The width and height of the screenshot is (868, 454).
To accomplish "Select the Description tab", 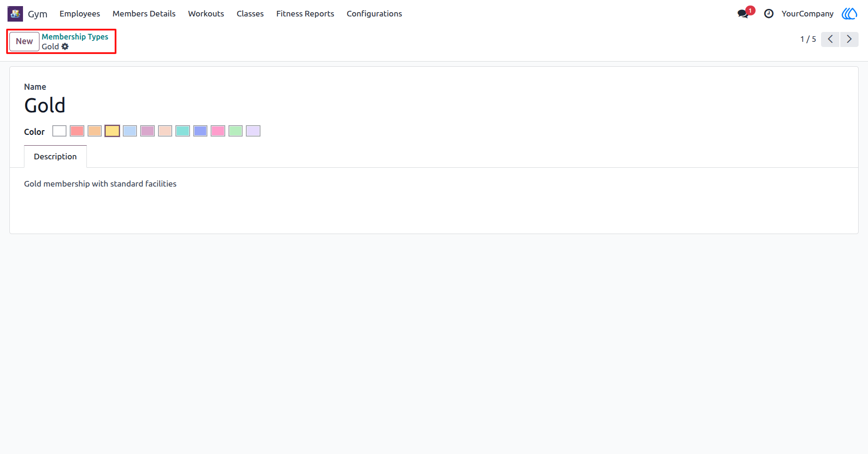I will [55, 157].
